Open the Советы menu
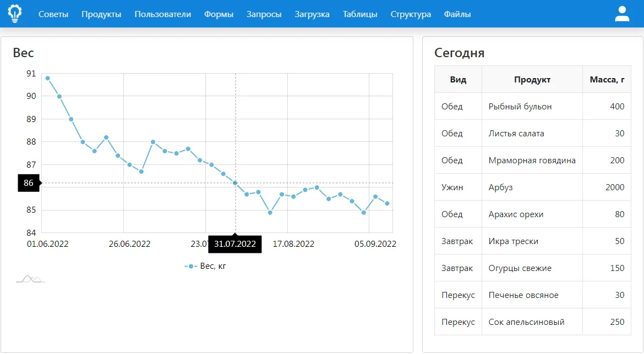Viewport: 644px width, 354px height. 53,14
